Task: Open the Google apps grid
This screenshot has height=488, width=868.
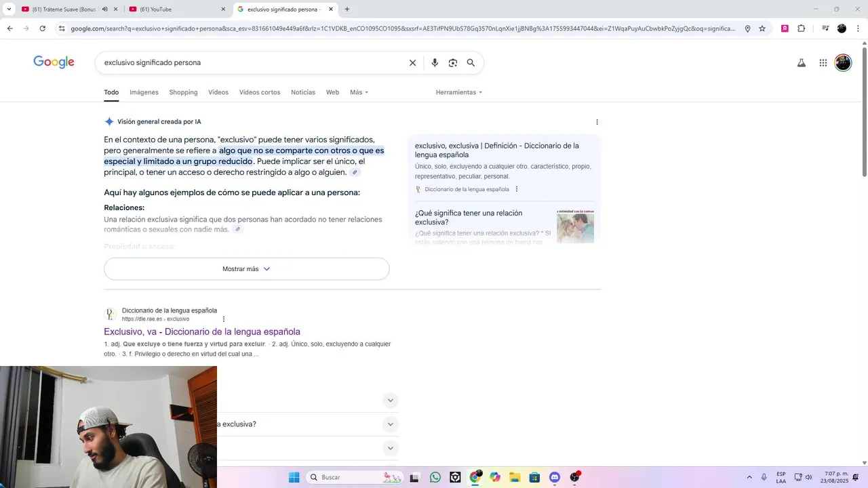Action: tap(823, 63)
